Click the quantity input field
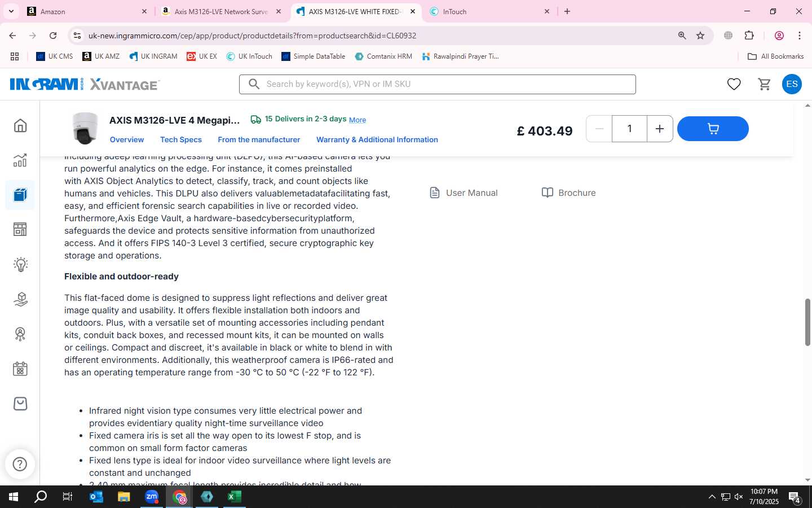The height and width of the screenshot is (508, 812). click(629, 129)
